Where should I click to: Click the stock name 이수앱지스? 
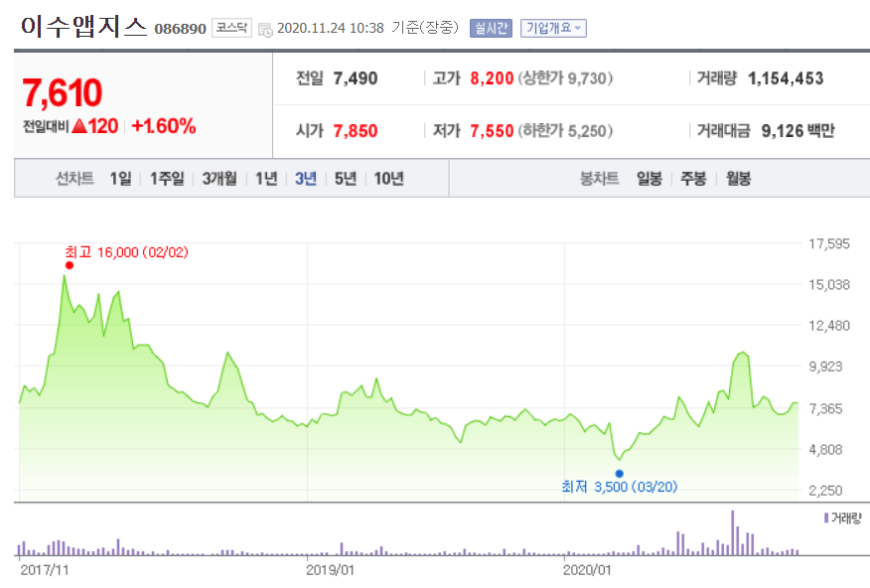[x=83, y=27]
